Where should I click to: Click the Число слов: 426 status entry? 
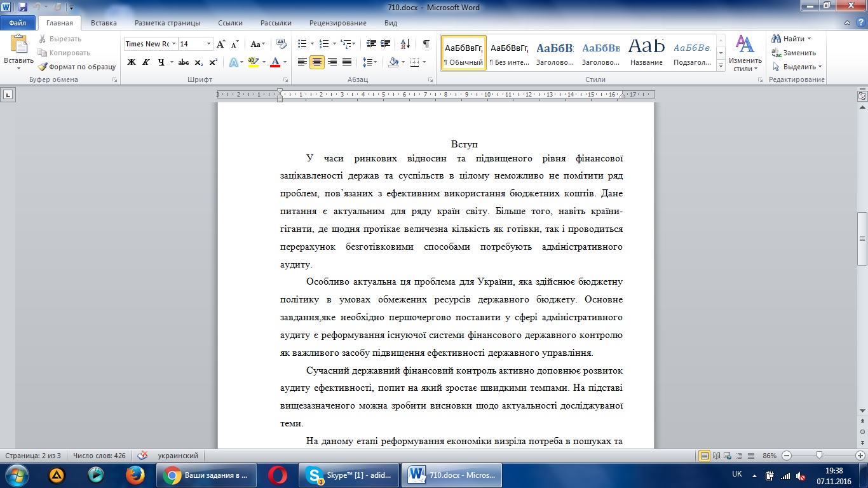coord(99,456)
